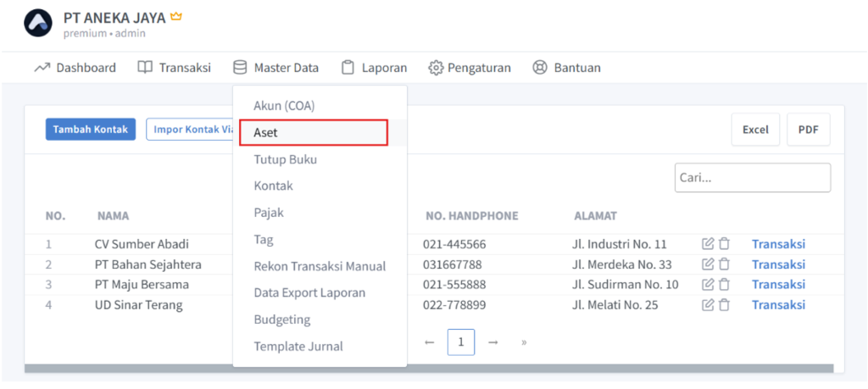Expand the Laporan menu
The width and height of the screenshot is (868, 389).
click(374, 68)
